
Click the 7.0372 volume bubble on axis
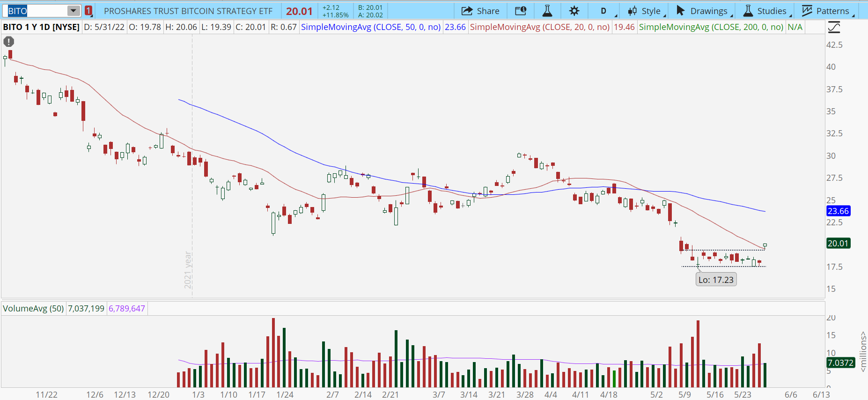(x=840, y=363)
